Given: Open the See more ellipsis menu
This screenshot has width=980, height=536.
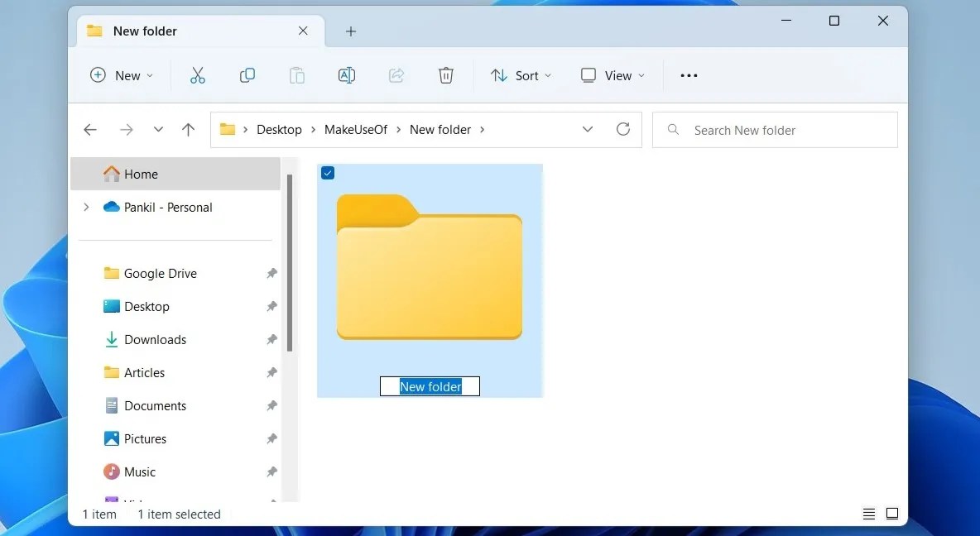Looking at the screenshot, I should (689, 75).
